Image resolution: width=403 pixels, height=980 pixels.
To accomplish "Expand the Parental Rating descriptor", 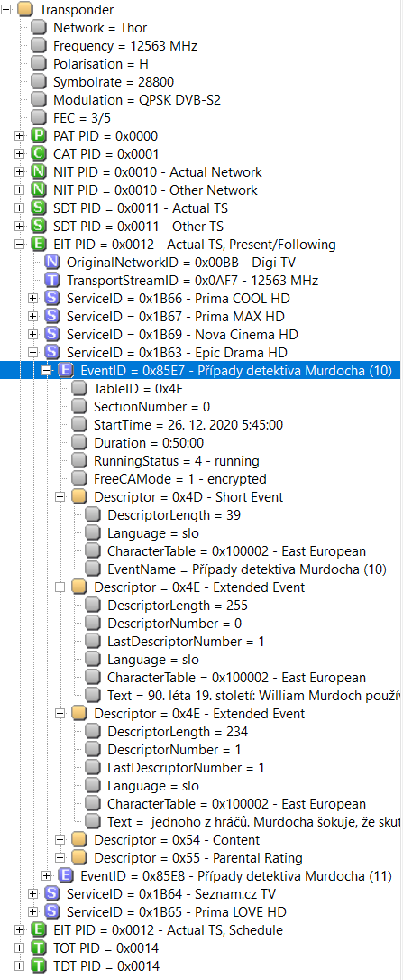I will (x=60, y=858).
